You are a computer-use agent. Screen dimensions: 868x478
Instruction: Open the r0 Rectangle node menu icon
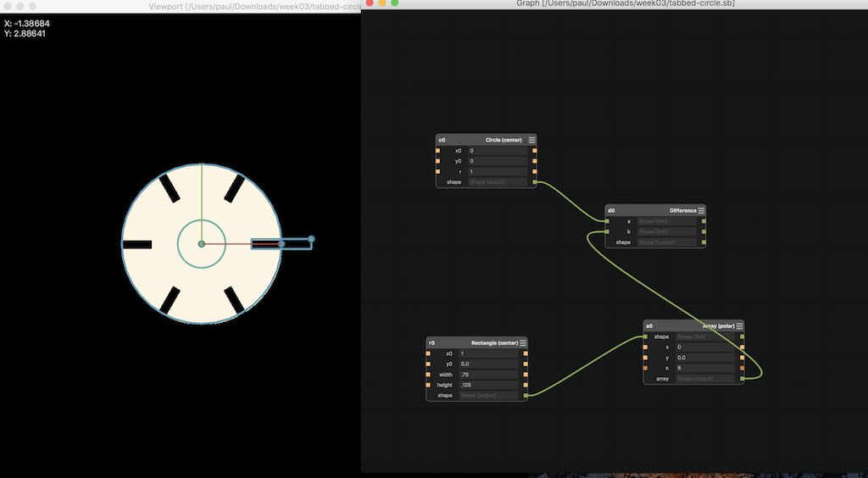(x=523, y=343)
